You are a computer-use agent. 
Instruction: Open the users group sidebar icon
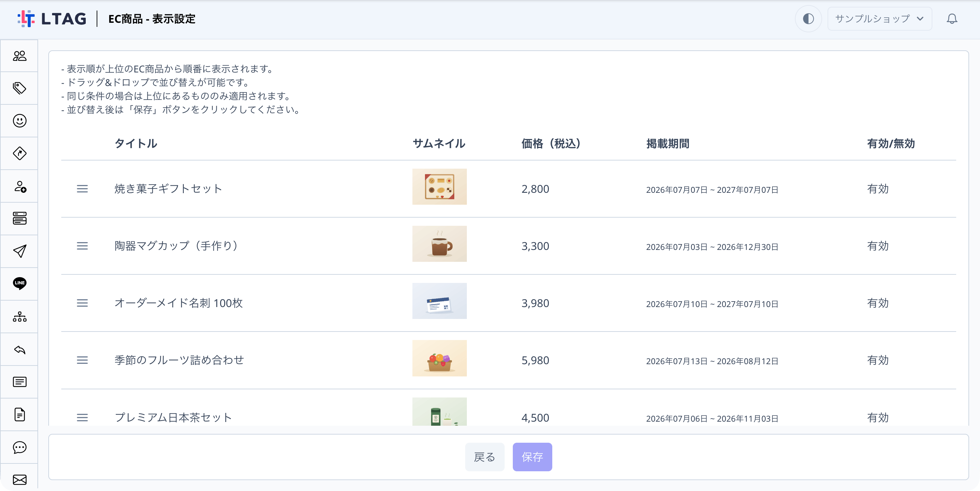coord(19,56)
